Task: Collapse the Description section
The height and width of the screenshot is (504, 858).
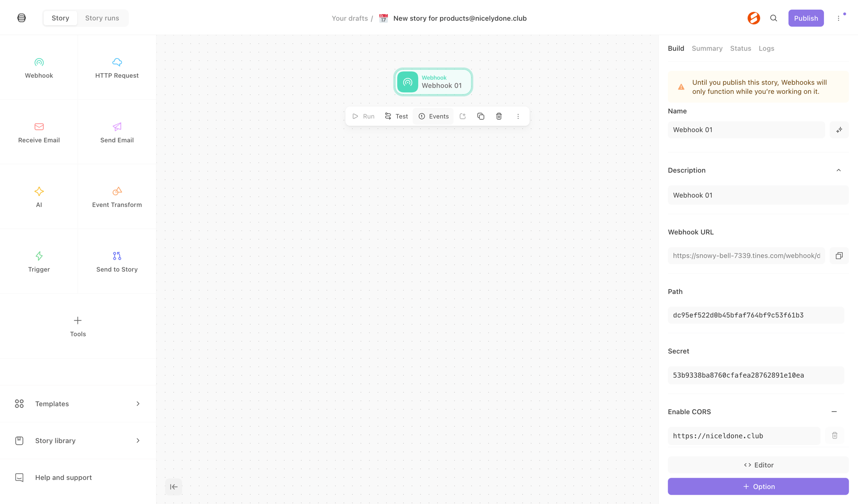Action: [x=838, y=170]
